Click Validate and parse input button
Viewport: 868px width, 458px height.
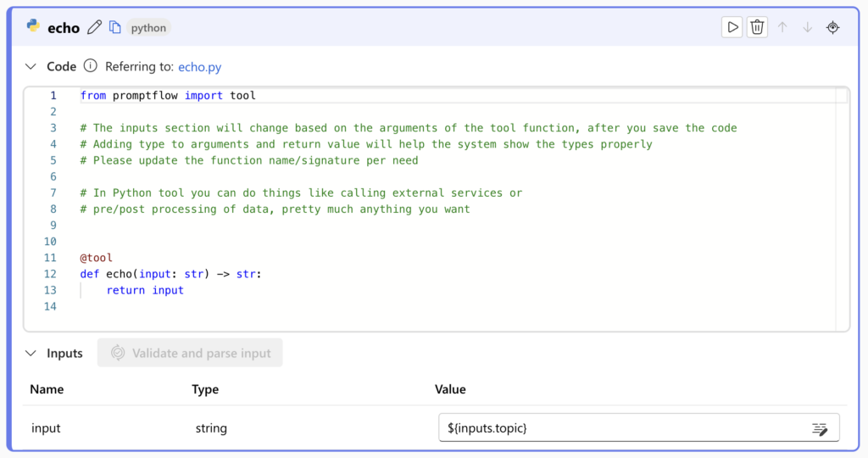click(x=190, y=353)
